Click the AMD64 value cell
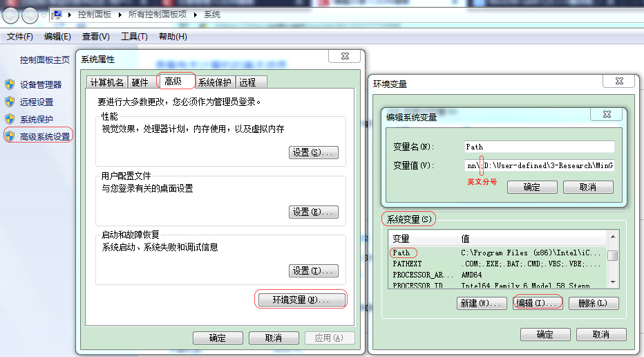Screen dimensions: 644x357 471,275
